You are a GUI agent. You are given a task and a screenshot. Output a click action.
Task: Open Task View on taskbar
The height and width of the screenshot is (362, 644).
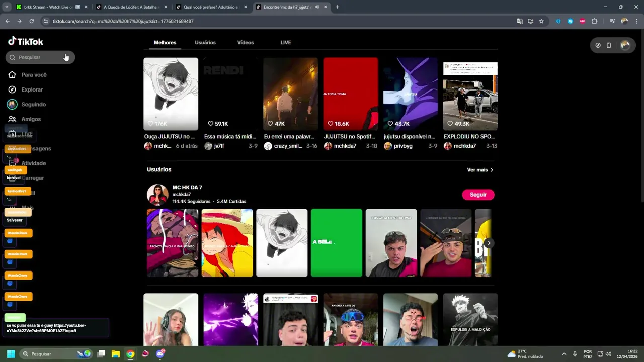101,354
